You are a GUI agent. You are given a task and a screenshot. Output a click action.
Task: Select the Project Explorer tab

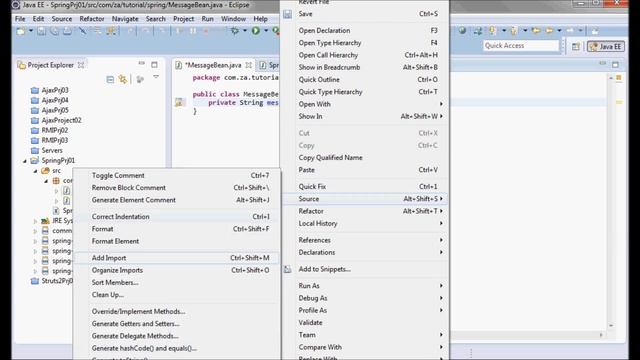click(51, 65)
